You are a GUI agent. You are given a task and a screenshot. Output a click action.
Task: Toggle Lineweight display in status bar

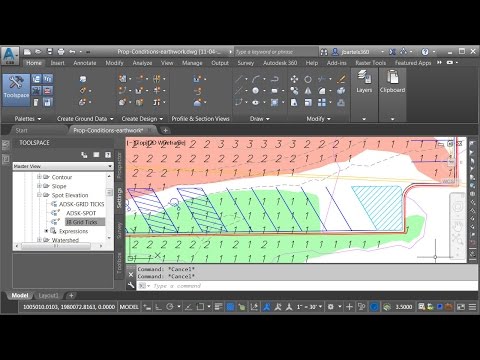point(218,307)
